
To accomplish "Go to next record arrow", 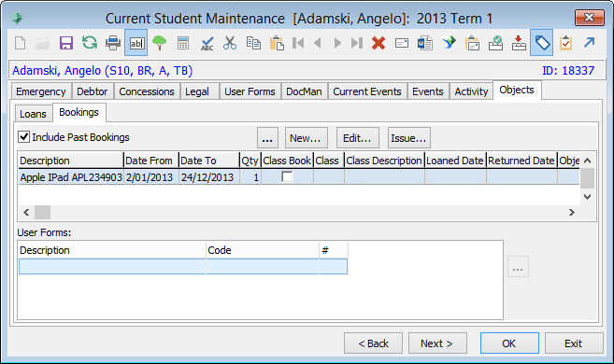I will pyautogui.click(x=337, y=43).
